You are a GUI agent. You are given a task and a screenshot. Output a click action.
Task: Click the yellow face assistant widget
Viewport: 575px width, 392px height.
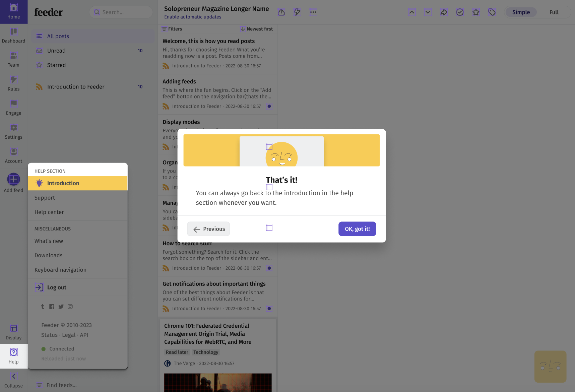click(550, 367)
